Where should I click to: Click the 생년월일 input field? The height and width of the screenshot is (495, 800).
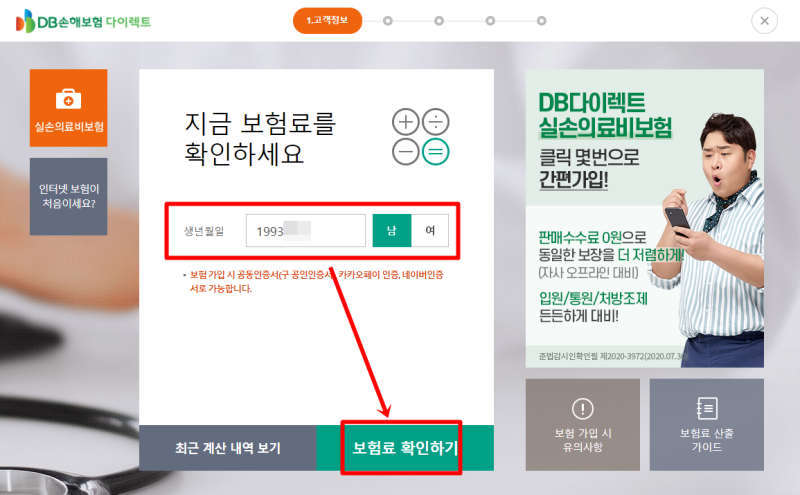(306, 231)
